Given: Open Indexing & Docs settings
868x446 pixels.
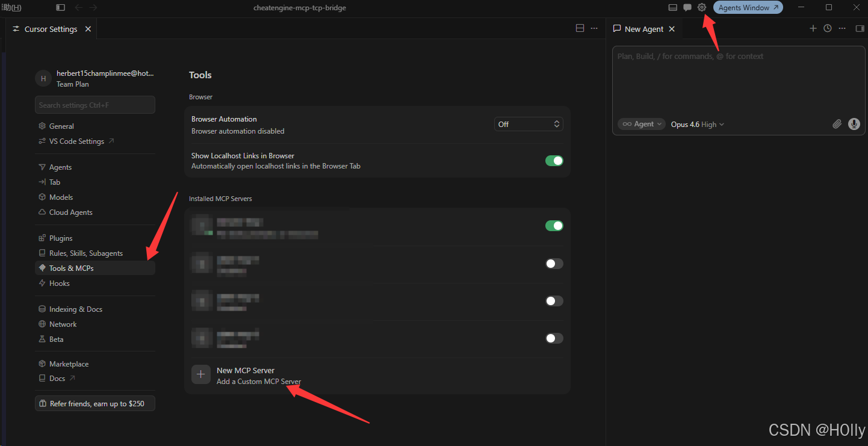Looking at the screenshot, I should [x=95, y=309].
